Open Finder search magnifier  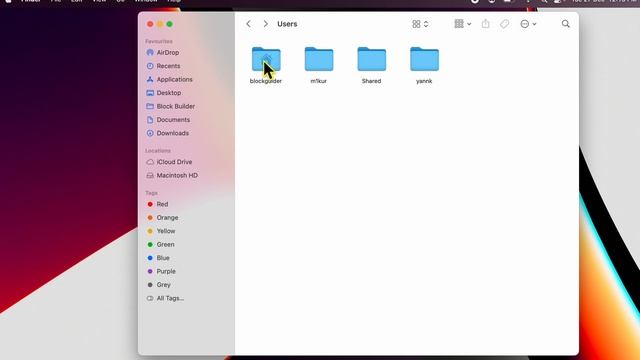coord(565,24)
